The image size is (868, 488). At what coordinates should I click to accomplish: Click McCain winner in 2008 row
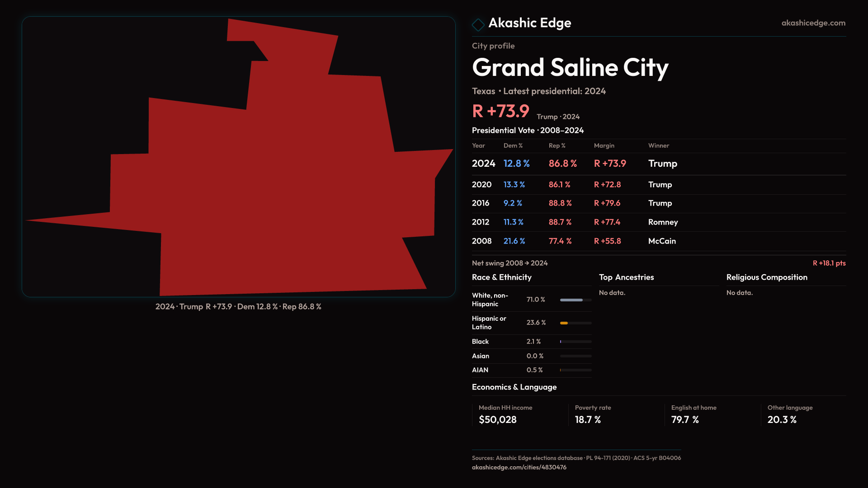[661, 241]
